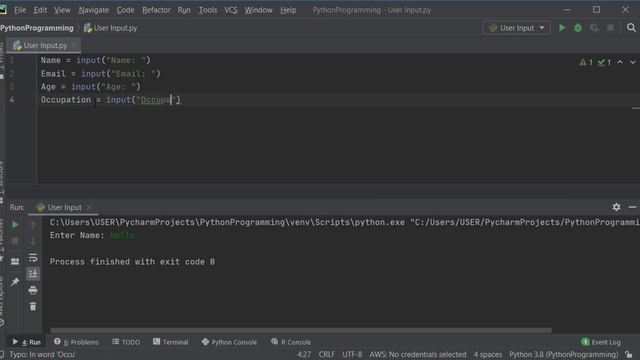The width and height of the screenshot is (640, 360).
Task: Toggle tool window bars icon bottom-left
Action: tap(2, 354)
